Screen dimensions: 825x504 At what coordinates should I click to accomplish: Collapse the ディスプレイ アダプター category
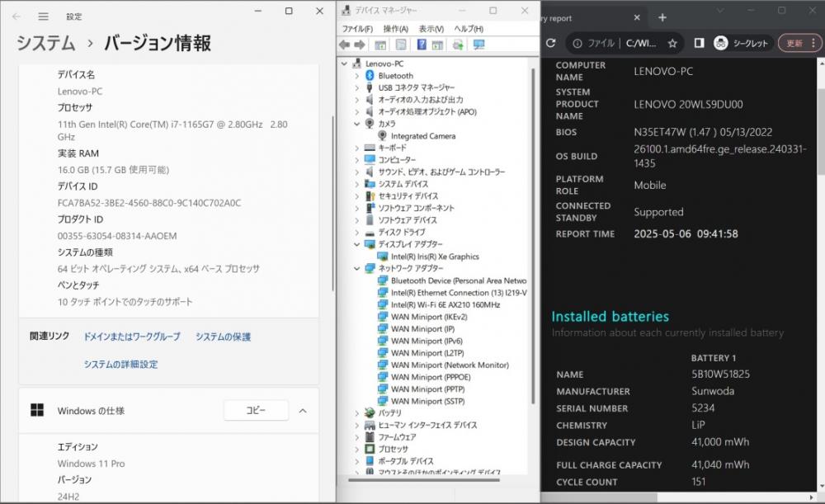(357, 244)
